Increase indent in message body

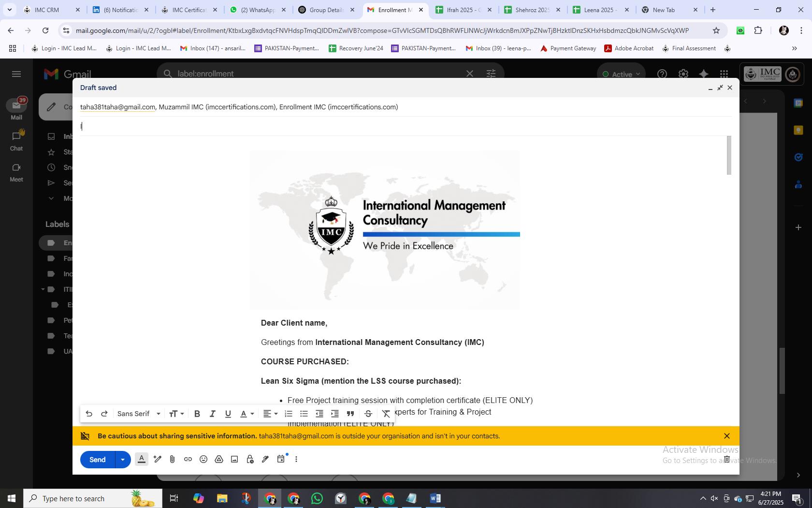[x=335, y=414]
